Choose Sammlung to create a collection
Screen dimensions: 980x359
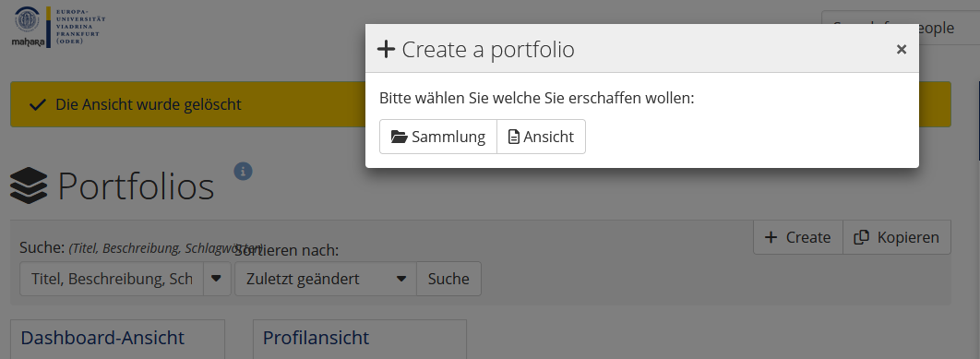pyautogui.click(x=438, y=137)
